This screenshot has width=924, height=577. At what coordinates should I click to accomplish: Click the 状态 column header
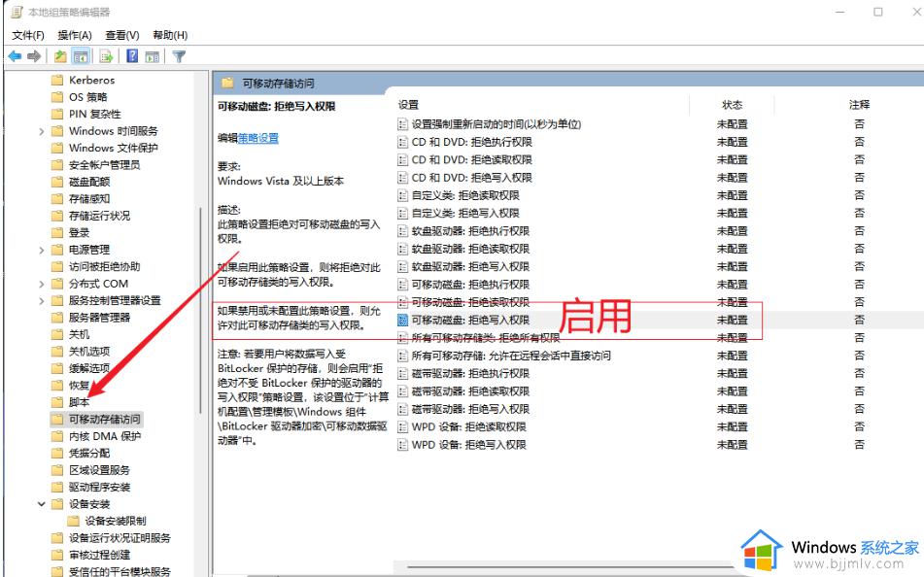732,105
